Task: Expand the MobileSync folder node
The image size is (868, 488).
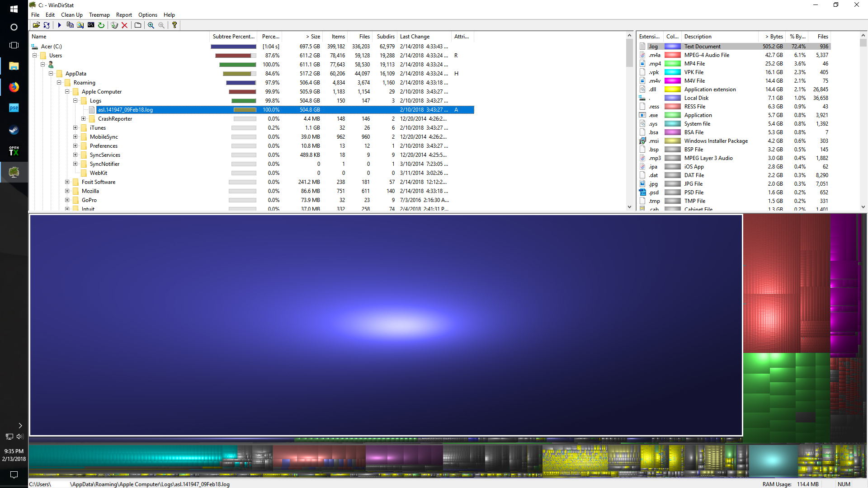Action: click(75, 137)
